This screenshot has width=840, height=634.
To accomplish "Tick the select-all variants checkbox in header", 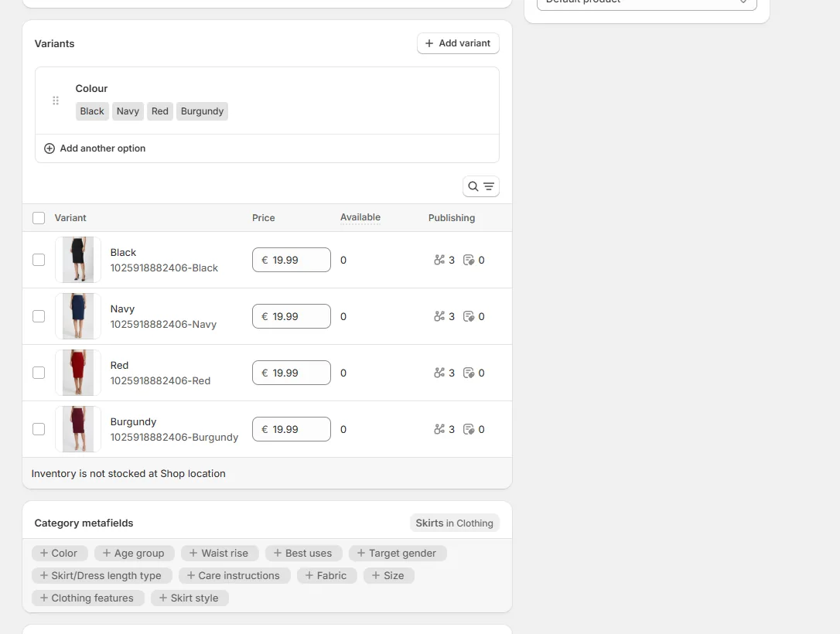I will click(x=39, y=218).
